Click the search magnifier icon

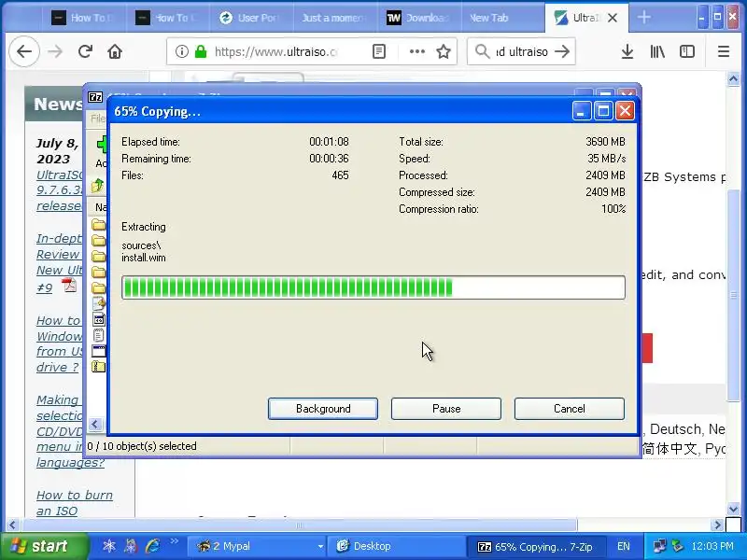tap(482, 51)
